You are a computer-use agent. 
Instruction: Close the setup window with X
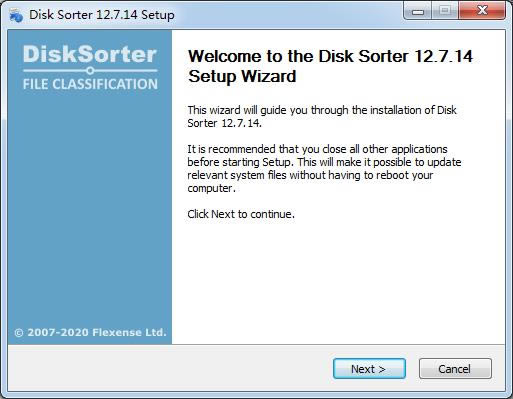[x=482, y=11]
